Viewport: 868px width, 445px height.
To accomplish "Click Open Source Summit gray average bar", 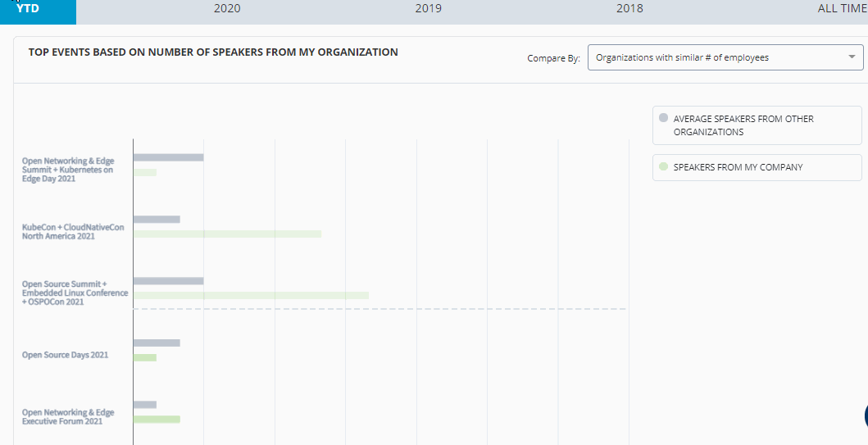I will point(168,281).
